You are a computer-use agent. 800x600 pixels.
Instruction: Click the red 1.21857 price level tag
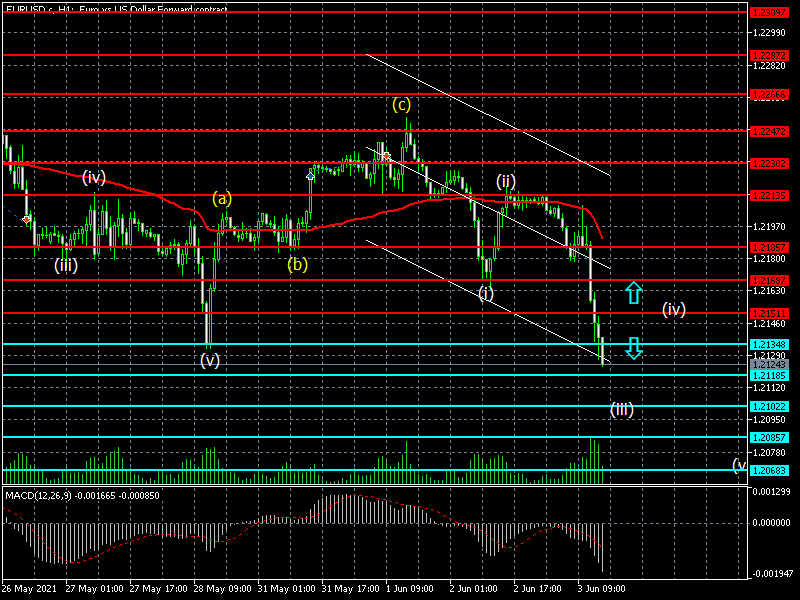[769, 247]
